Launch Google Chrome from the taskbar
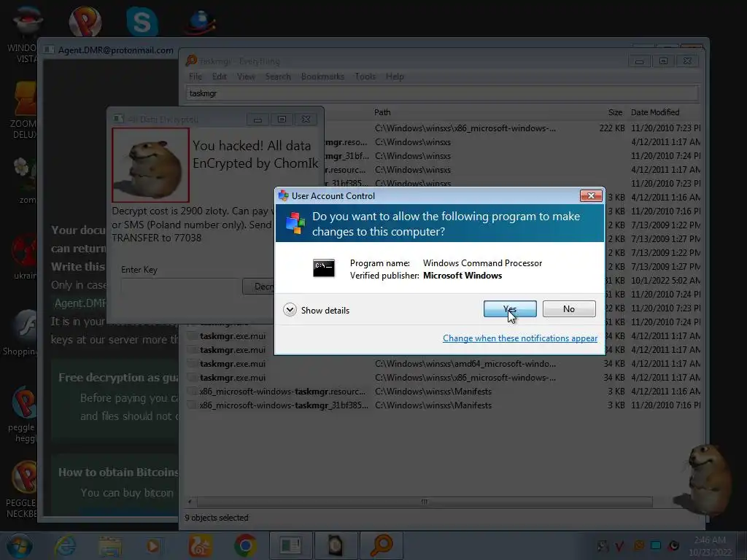This screenshot has height=560, width=747. click(246, 545)
